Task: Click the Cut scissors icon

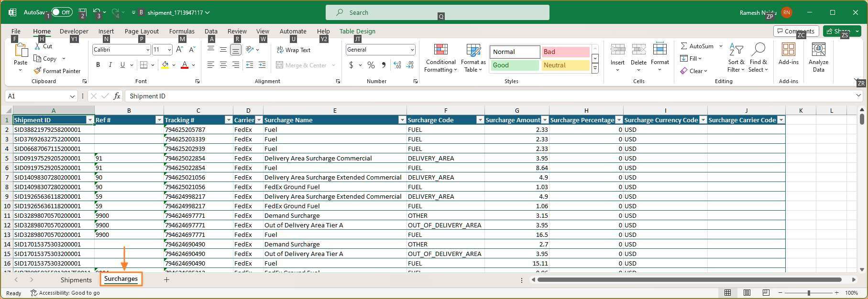Action: coord(38,46)
